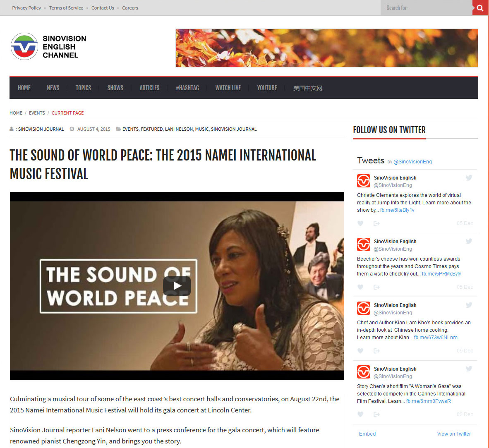Like the Christie Clements tweet
Image resolution: width=489 pixels, height=448 pixels.
360,223
